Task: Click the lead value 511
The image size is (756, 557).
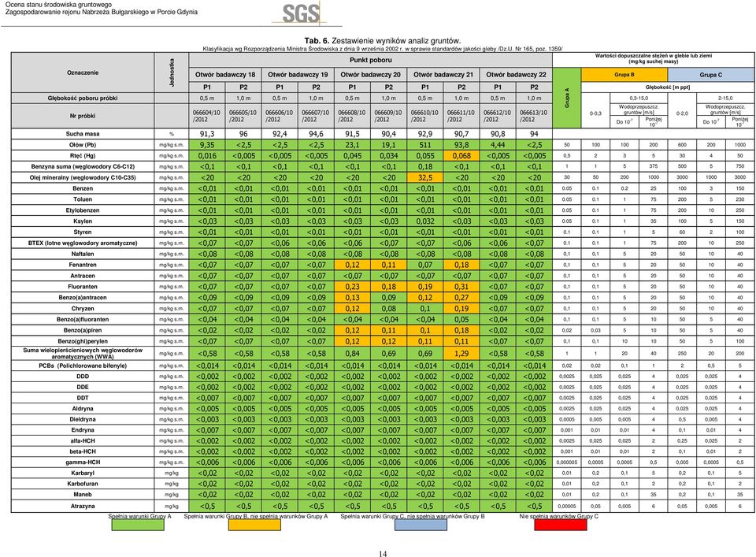Action: (424, 145)
